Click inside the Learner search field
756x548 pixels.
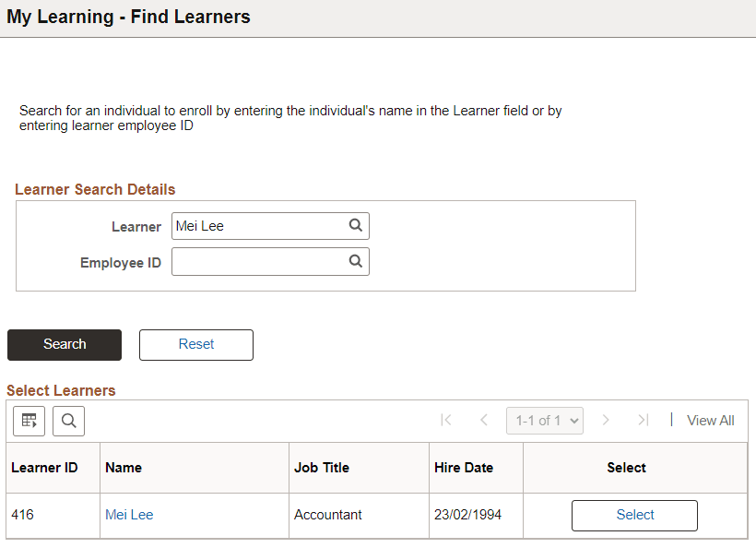coord(258,225)
